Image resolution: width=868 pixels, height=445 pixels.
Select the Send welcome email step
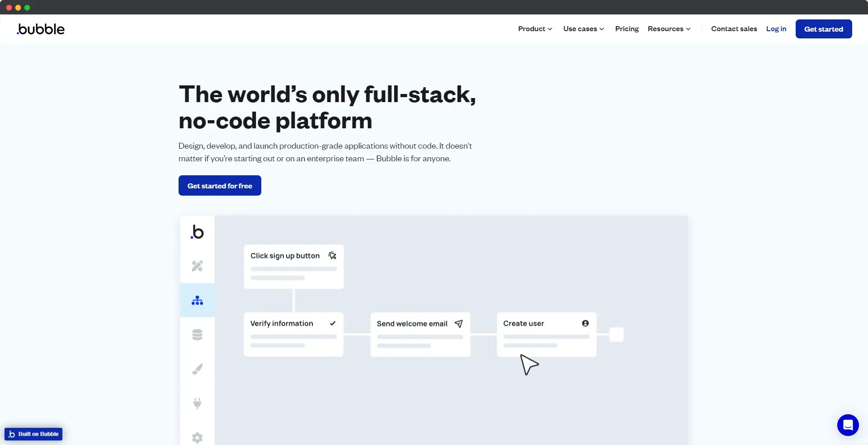420,334
